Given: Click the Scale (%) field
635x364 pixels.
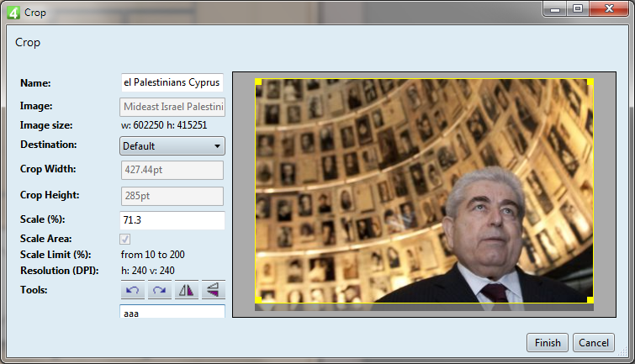Looking at the screenshot, I should click(172, 220).
